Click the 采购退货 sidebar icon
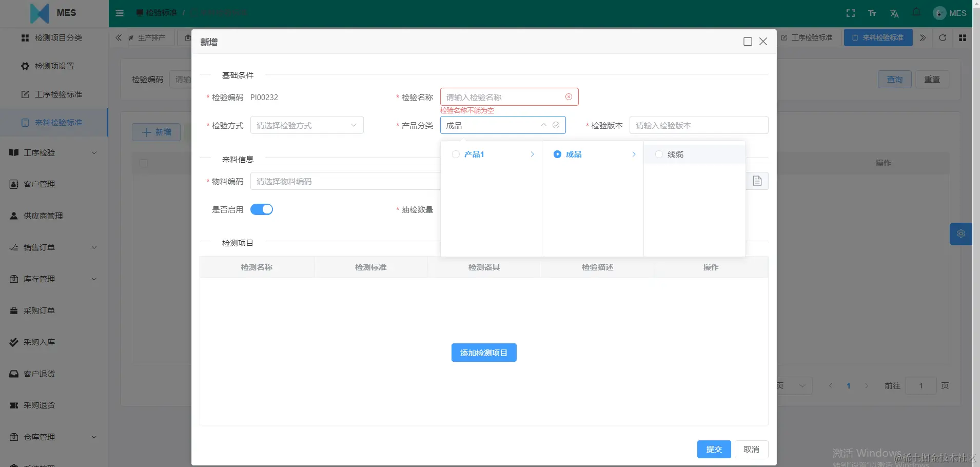Image resolution: width=980 pixels, height=467 pixels. pos(14,405)
